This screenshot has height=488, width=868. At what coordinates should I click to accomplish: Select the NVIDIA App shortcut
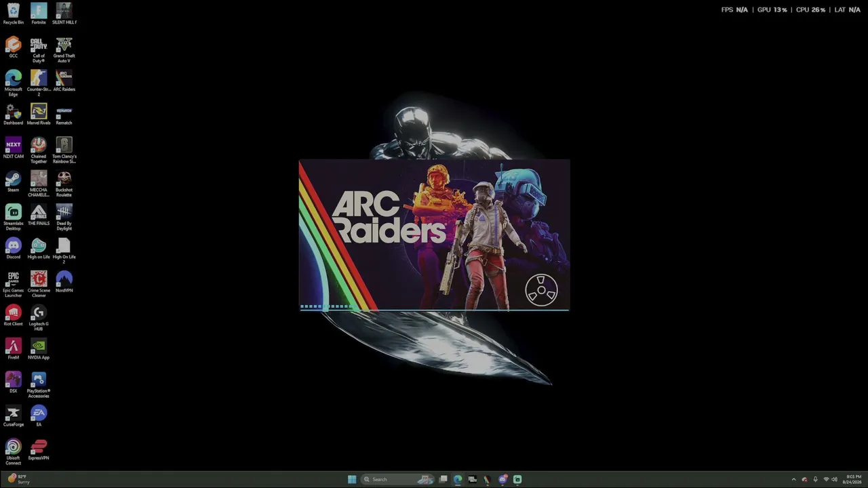[39, 349]
